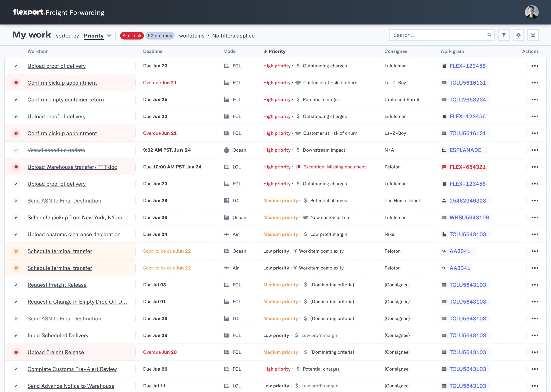Click pencil icon beside Request Freight Release
This screenshot has width=551, height=392.
16,285
